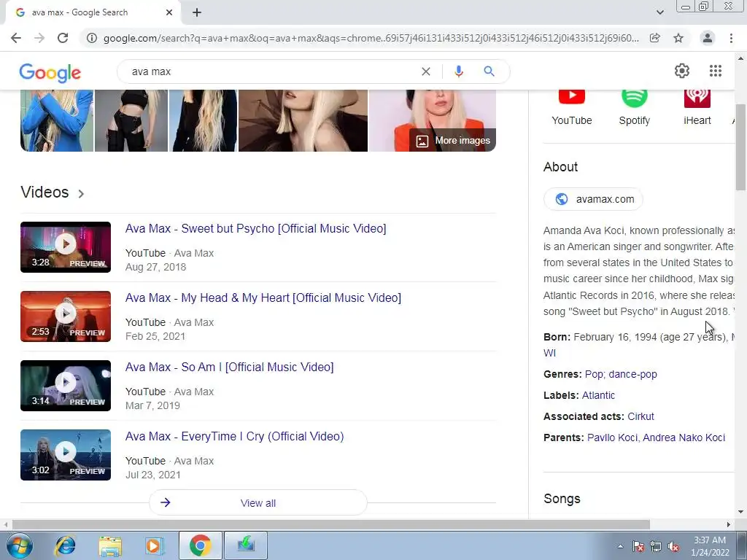
Task: Open the Windows Start menu
Action: pos(19,545)
